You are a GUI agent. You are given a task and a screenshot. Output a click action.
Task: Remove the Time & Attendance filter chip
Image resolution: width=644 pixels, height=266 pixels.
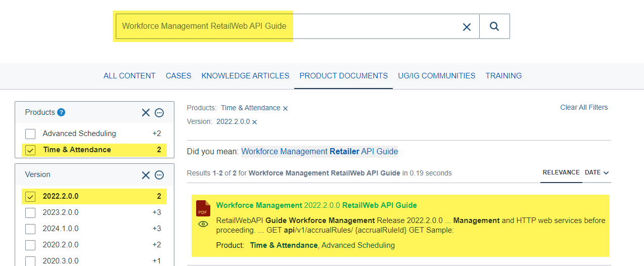(286, 108)
